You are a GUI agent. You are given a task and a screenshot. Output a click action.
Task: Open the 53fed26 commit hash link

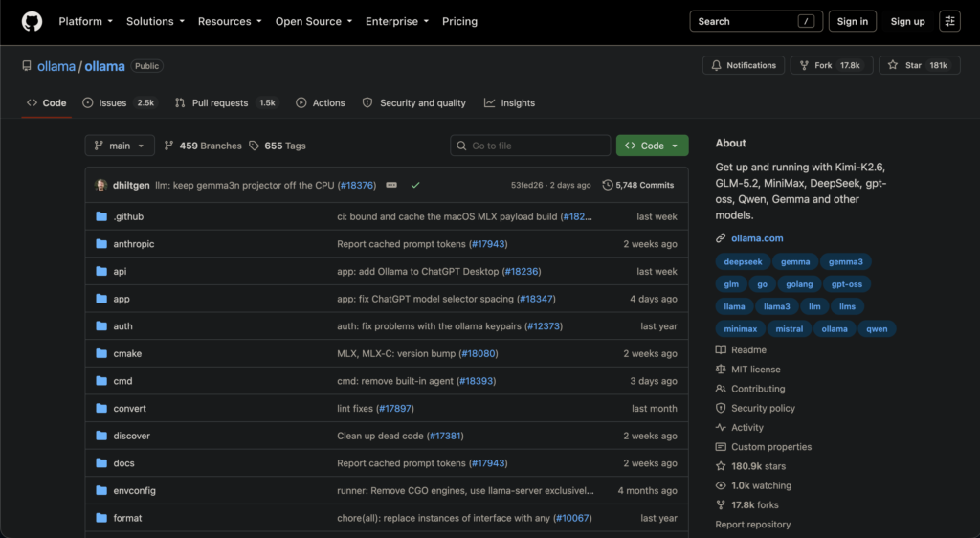pyautogui.click(x=527, y=185)
